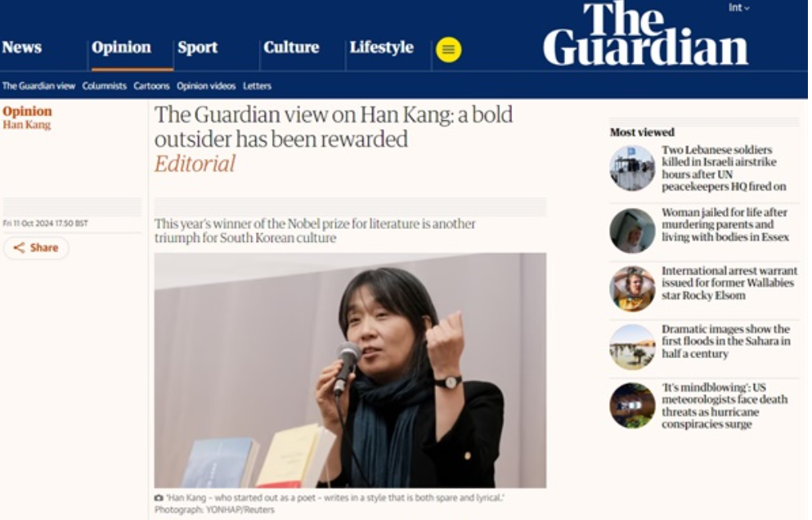The image size is (812, 520).
Task: Open the hurricane conspiracies story thumbnail
Action: 632,406
